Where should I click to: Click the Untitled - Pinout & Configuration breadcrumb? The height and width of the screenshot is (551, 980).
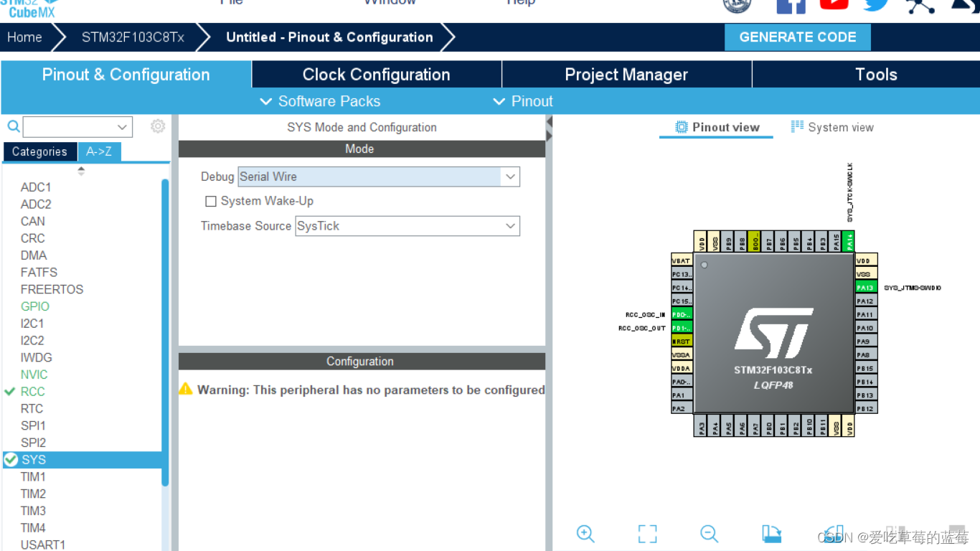pos(329,37)
